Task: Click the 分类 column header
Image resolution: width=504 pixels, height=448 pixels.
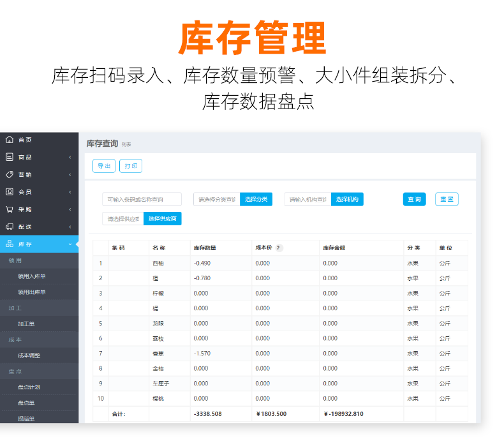Action: click(x=413, y=248)
